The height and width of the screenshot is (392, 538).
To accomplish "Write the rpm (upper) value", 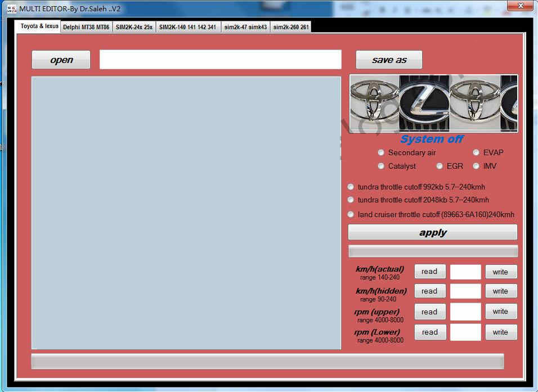I will click(501, 312).
